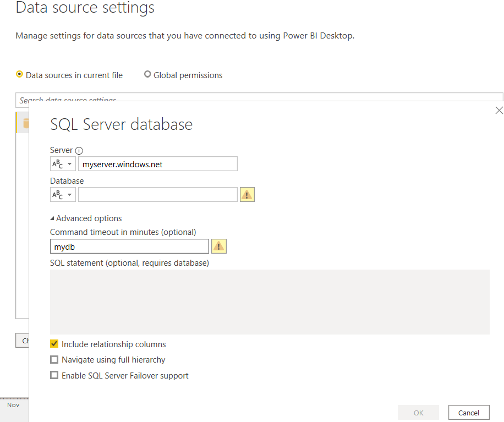This screenshot has height=422, width=504.
Task: Click the warning icon next to command timeout
Action: [219, 246]
